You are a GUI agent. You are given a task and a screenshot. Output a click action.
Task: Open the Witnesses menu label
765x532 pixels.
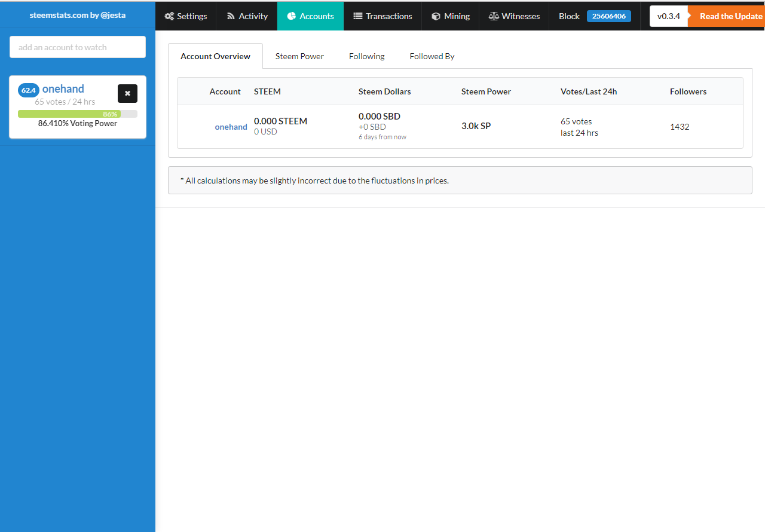pyautogui.click(x=521, y=16)
